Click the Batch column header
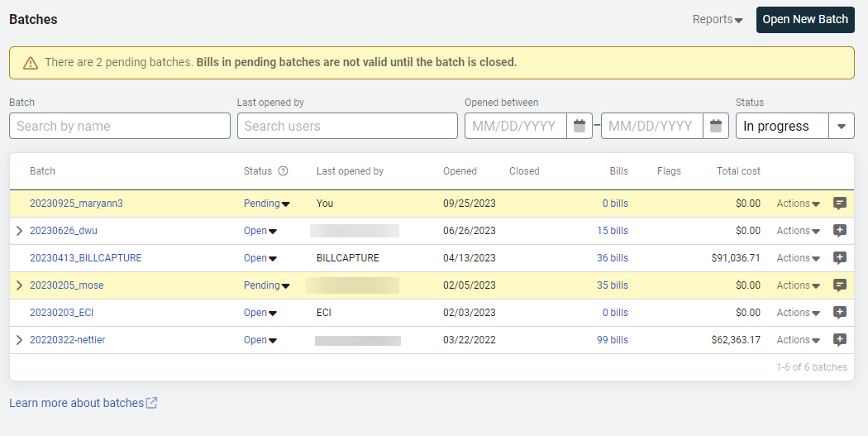This screenshot has height=436, width=868. coord(43,171)
